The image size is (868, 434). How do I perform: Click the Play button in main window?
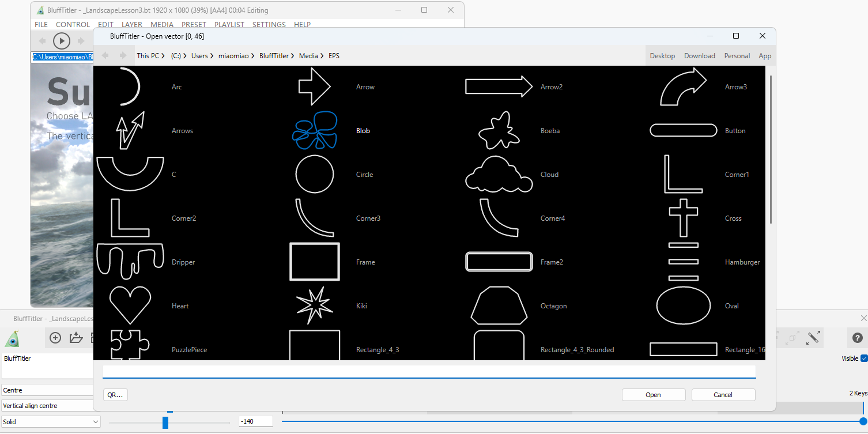point(62,41)
